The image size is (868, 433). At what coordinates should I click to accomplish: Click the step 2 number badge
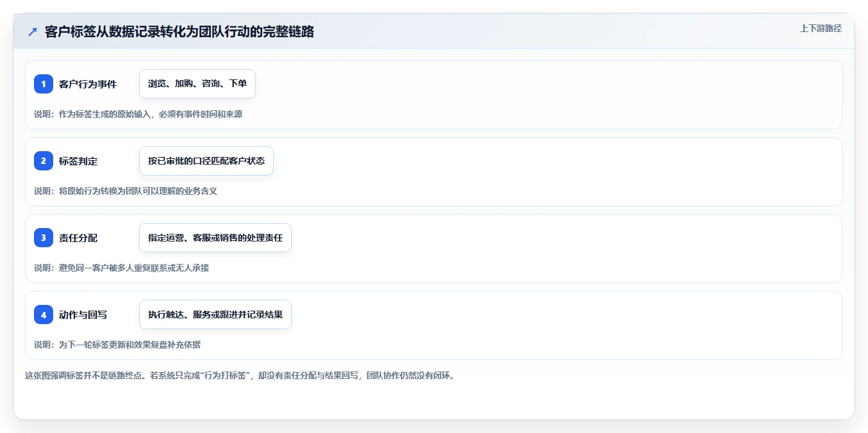click(x=44, y=161)
